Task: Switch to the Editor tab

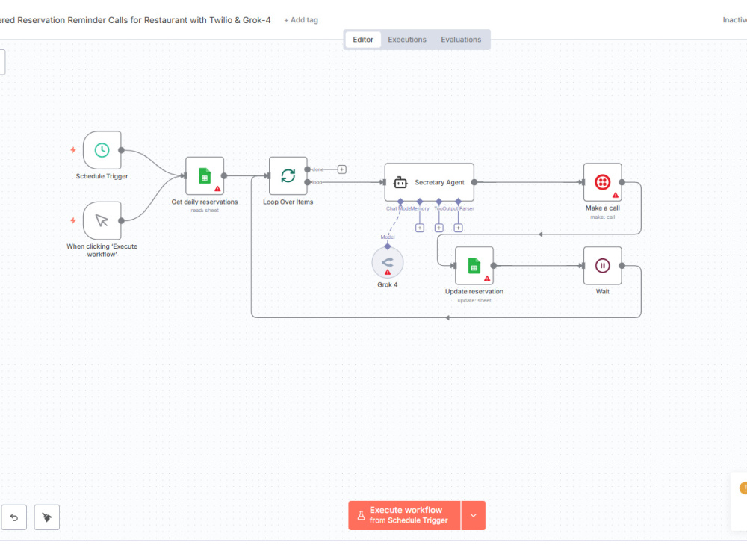Action: coord(362,40)
